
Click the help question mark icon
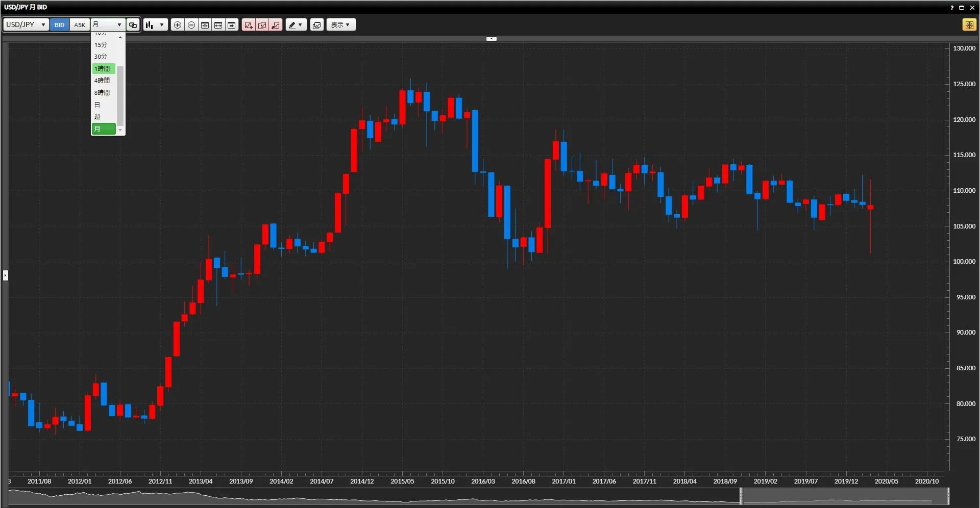(952, 7)
